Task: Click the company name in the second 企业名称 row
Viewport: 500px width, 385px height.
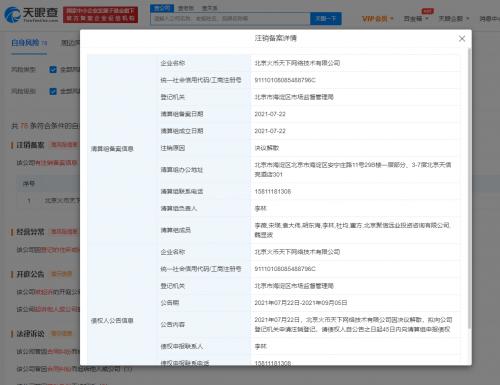Action: coord(297,252)
